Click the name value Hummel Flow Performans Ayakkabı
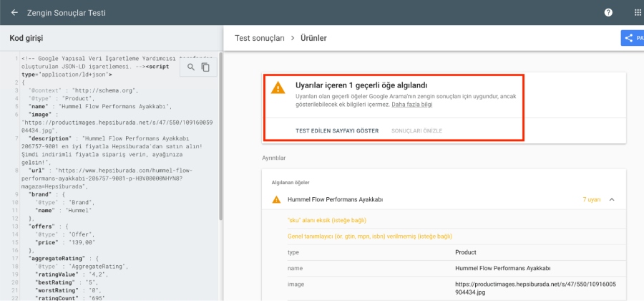644x301 pixels. (x=503, y=268)
